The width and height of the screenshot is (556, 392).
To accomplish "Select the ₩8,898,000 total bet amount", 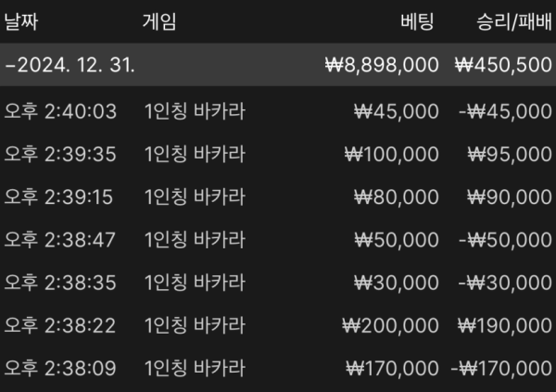I will point(382,65).
